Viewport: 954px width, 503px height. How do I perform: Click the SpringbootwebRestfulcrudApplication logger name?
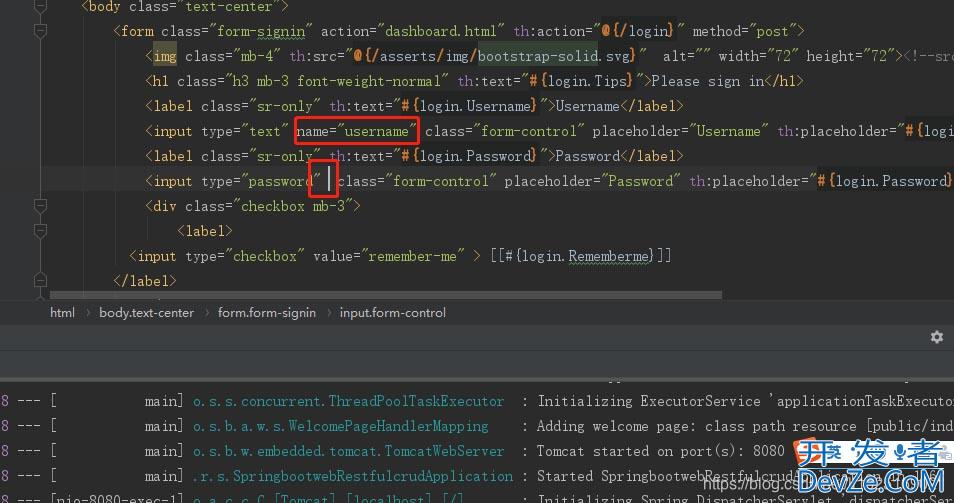tap(353, 476)
